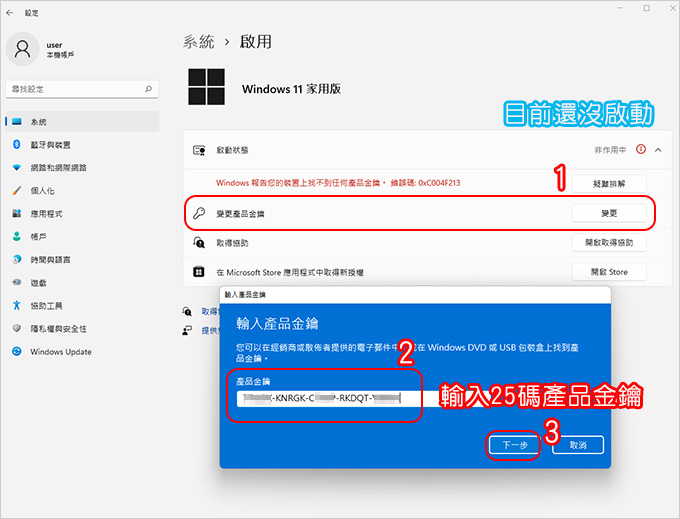Click the back arrow in title bar

click(10, 13)
